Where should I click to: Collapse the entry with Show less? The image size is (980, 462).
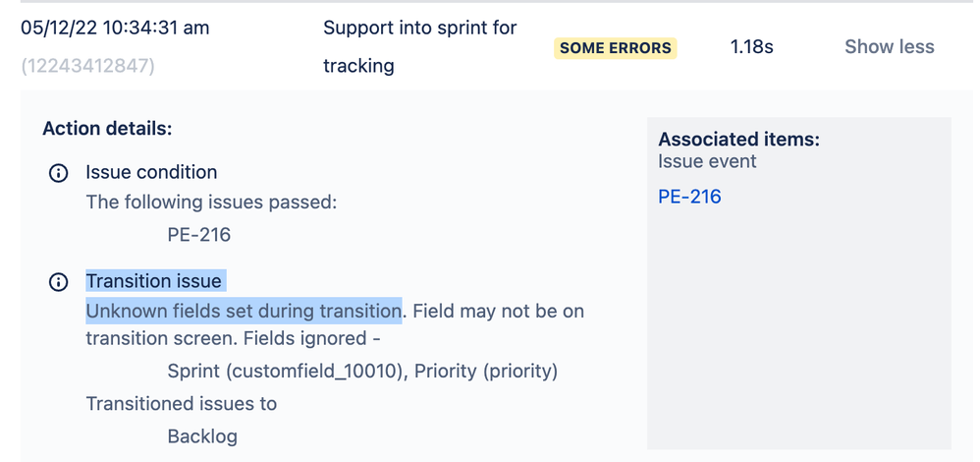(890, 46)
